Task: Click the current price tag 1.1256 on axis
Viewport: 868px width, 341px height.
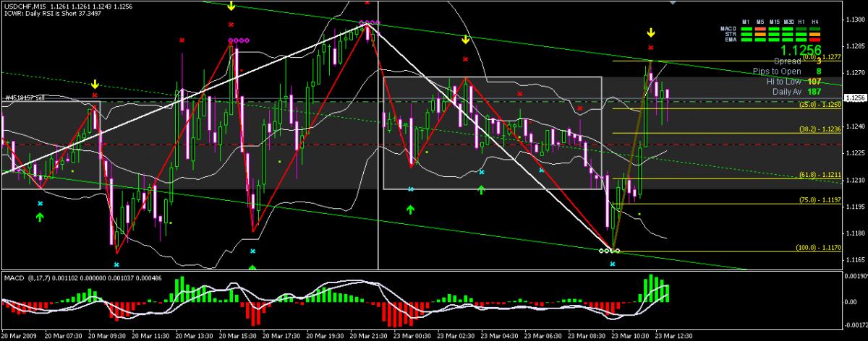Action: click(x=856, y=98)
